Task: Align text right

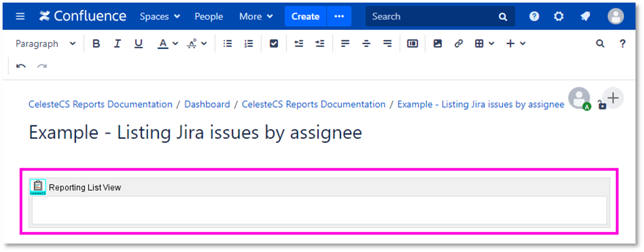Action: point(387,44)
